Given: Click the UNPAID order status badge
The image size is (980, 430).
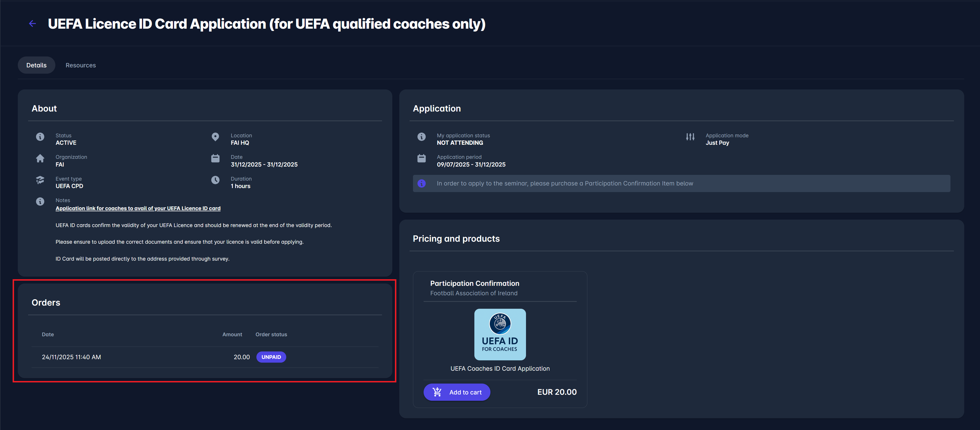Looking at the screenshot, I should click(x=271, y=357).
